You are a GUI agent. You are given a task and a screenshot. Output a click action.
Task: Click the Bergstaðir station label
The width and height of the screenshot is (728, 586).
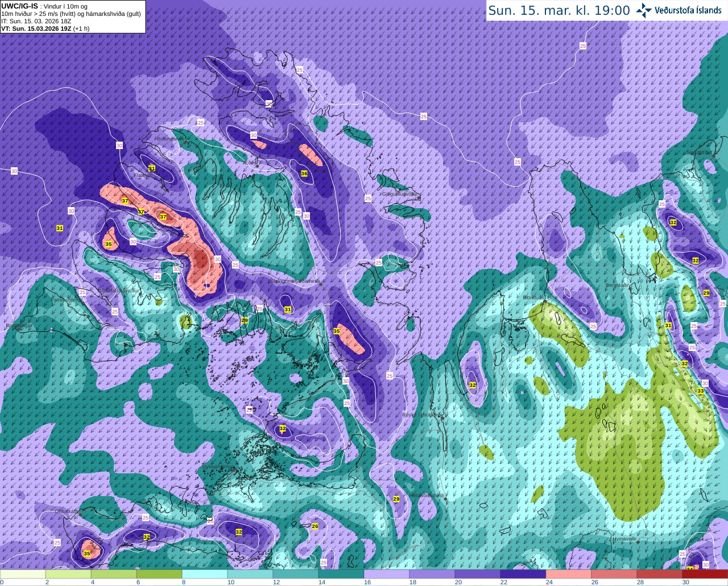(618, 284)
